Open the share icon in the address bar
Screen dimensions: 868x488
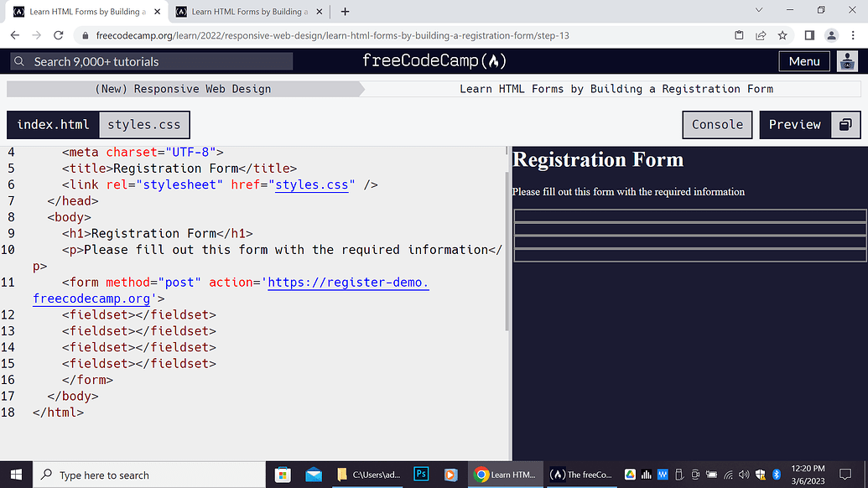coord(760,35)
